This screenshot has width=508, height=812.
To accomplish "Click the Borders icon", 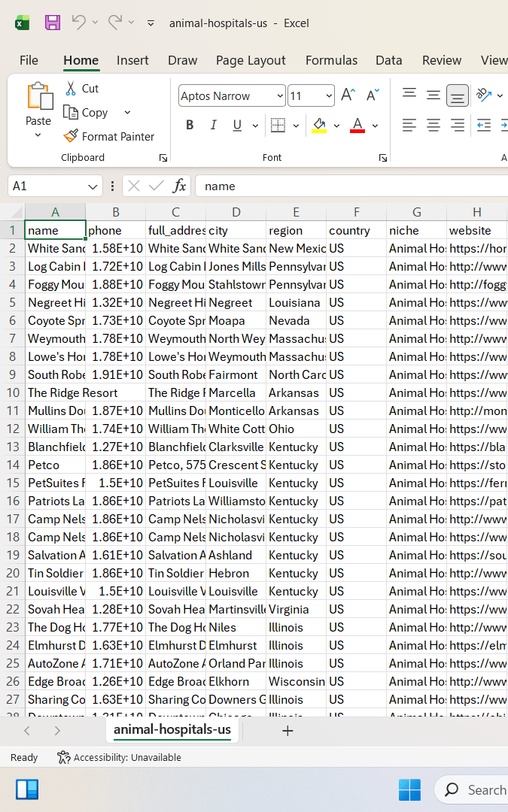I will pyautogui.click(x=278, y=126).
